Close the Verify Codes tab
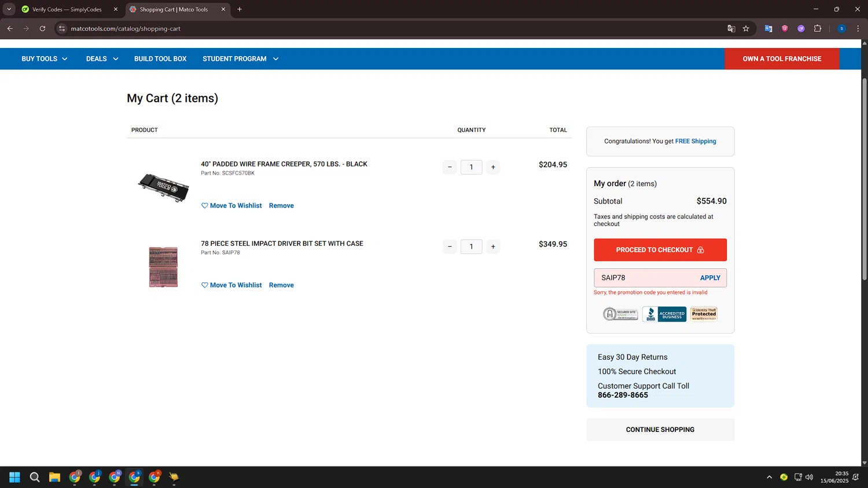Viewport: 868px width, 488px height. [x=115, y=9]
